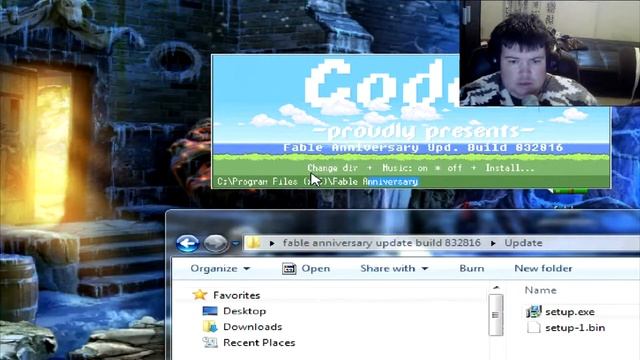640x360 pixels.
Task: Open Recent Places in Favorites
Action: pos(259,343)
